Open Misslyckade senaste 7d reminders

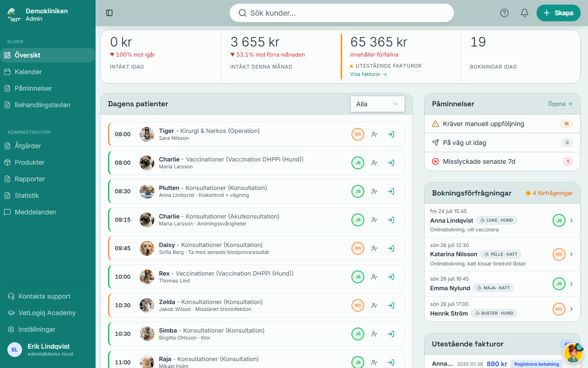pyautogui.click(x=502, y=161)
